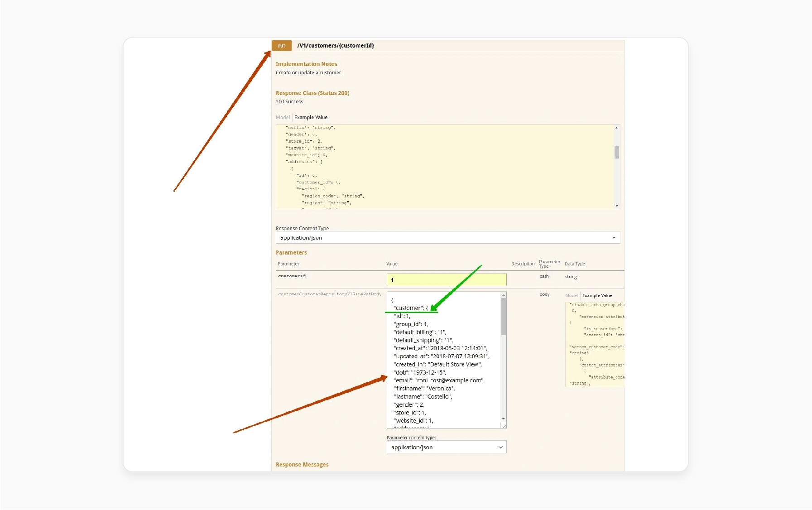Switch to Model tab under Response Class
Screen dimensions: 812x510
pyautogui.click(x=283, y=117)
